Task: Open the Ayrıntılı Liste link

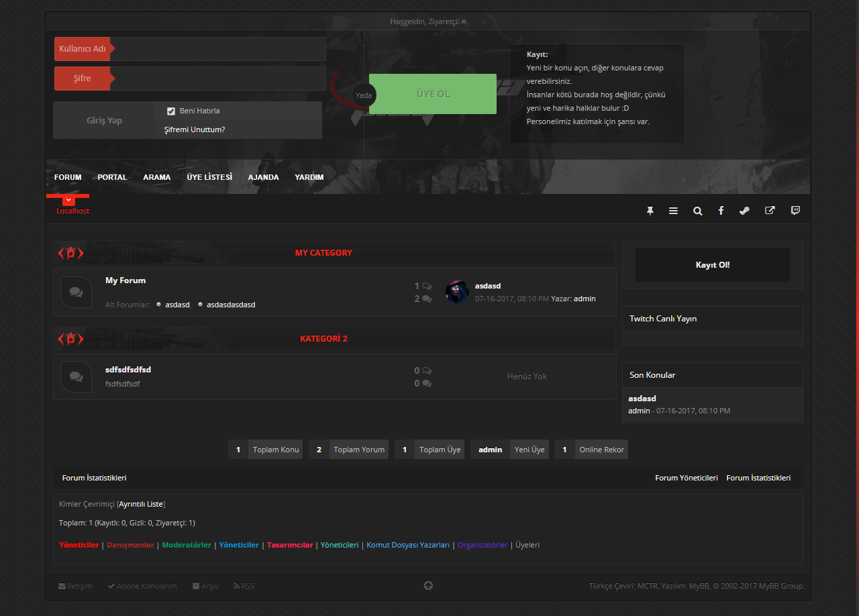Action: 141,504
